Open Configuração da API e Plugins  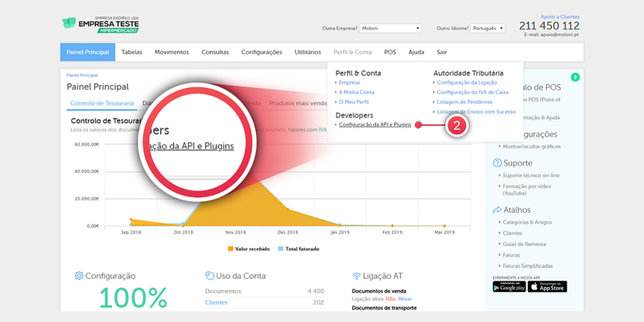(375, 125)
